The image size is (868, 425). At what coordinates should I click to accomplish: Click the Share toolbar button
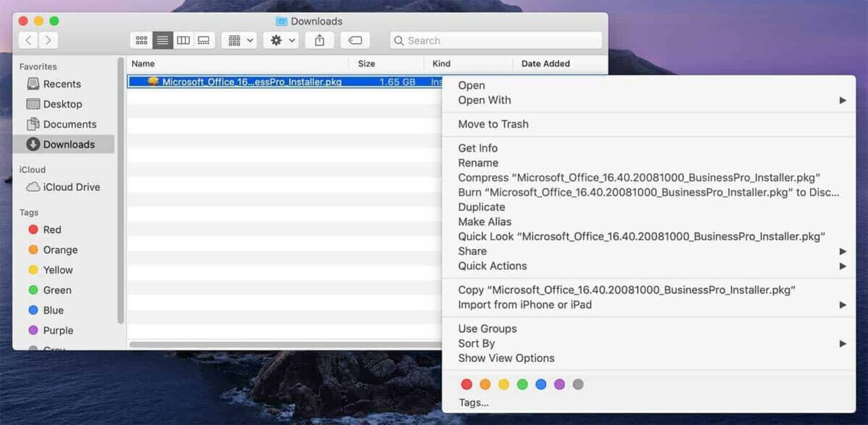[x=319, y=41]
